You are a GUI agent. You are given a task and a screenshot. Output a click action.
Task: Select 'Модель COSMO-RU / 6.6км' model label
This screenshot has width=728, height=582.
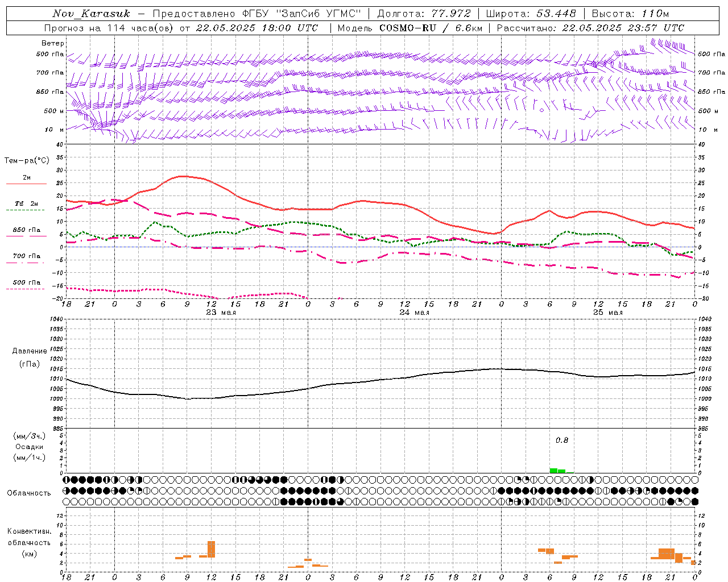pyautogui.click(x=409, y=28)
